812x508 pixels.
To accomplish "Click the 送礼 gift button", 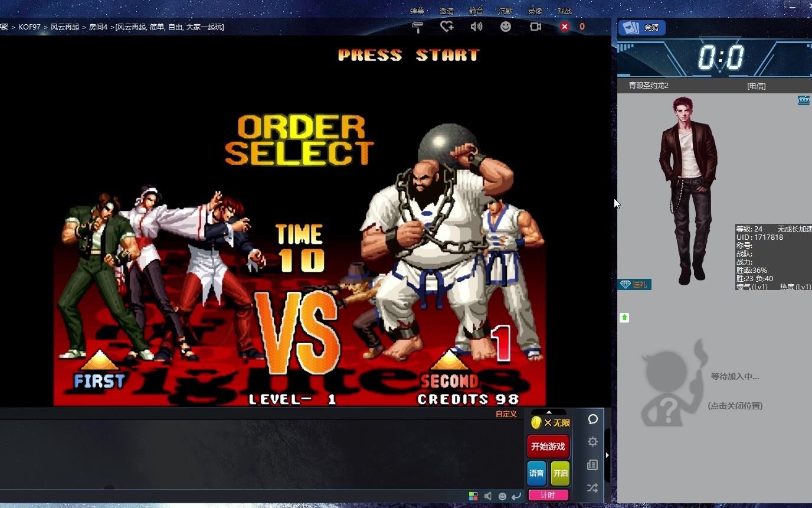I will pyautogui.click(x=635, y=284).
